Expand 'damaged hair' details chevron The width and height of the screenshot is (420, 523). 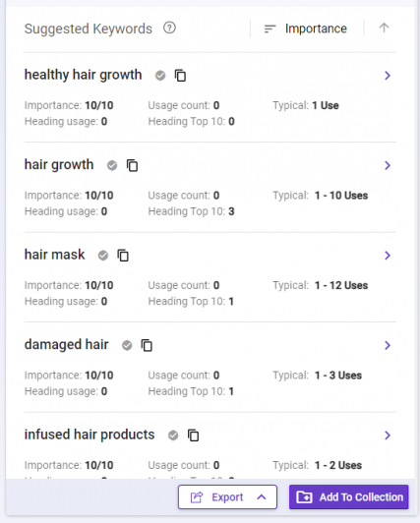388,346
